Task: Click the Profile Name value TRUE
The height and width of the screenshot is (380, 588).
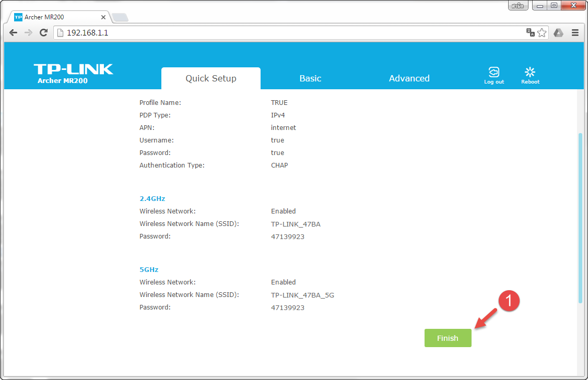Action: pyautogui.click(x=279, y=103)
